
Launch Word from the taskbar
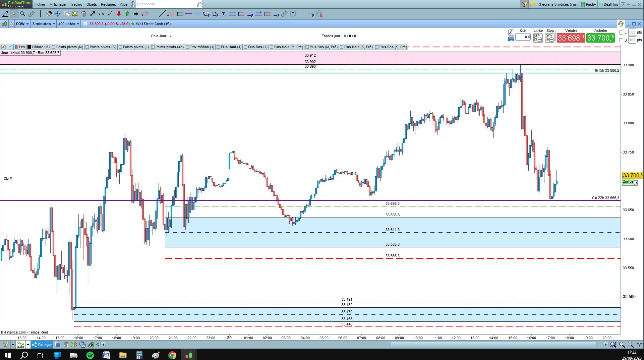tap(107, 355)
